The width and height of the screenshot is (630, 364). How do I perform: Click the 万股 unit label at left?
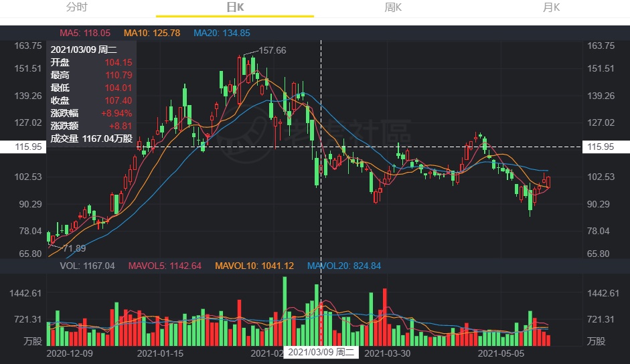click(33, 341)
